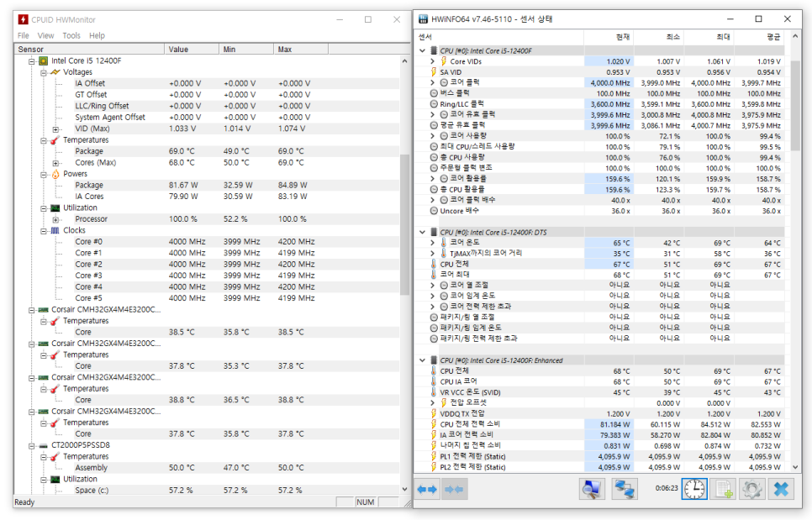The image size is (812, 520).
Task: Start logging with the sheet plus icon
Action: (x=724, y=489)
